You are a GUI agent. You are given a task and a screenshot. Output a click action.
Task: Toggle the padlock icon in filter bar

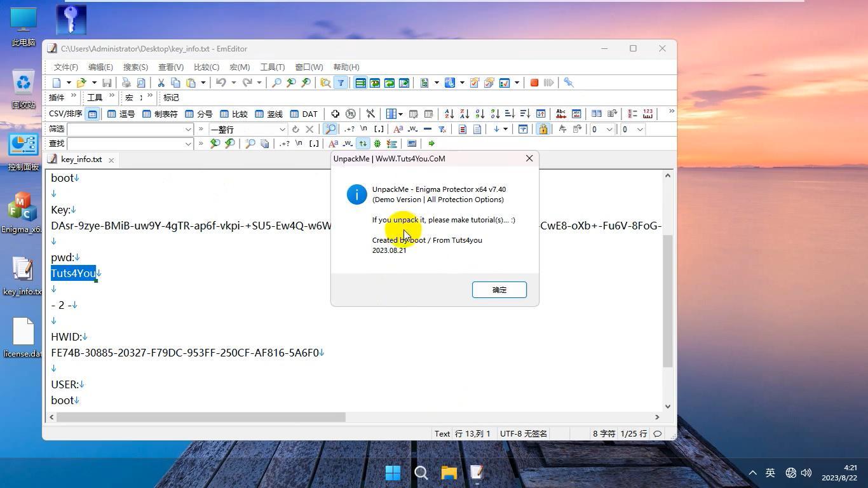pyautogui.click(x=543, y=129)
